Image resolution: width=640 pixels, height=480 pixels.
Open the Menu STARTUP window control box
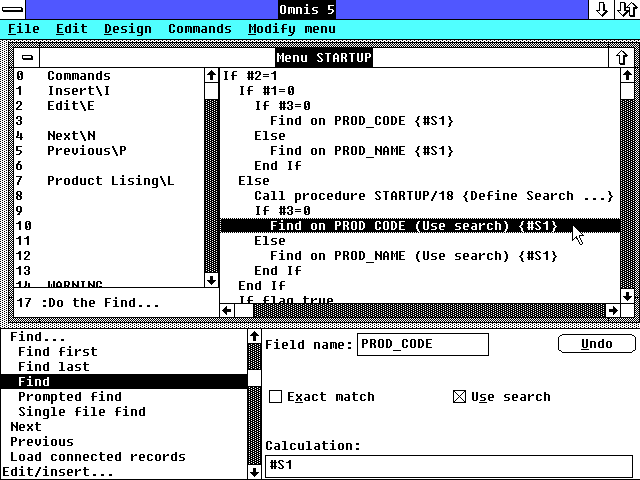[27, 58]
